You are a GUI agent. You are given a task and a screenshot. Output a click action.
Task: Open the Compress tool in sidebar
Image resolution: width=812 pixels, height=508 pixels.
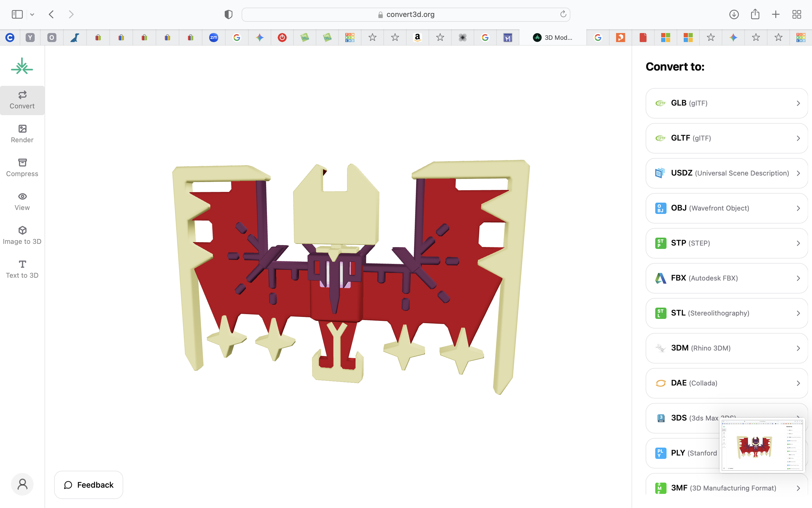[22, 168]
